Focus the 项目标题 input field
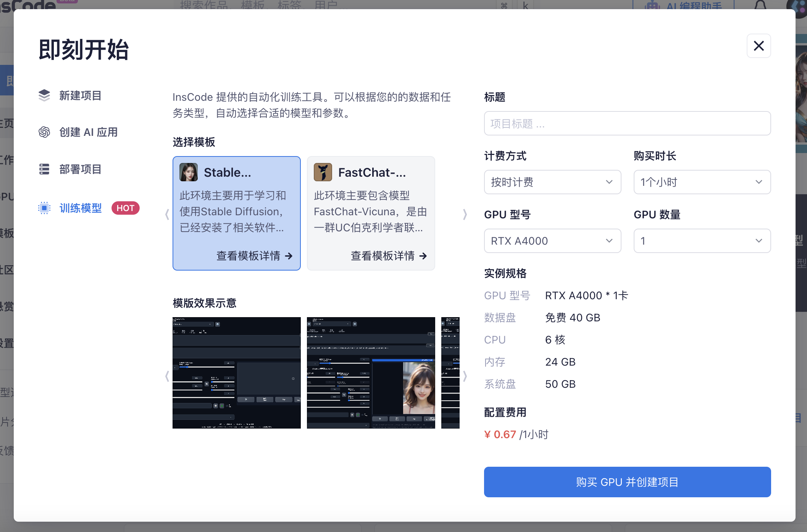Image resolution: width=807 pixels, height=532 pixels. 627,123
